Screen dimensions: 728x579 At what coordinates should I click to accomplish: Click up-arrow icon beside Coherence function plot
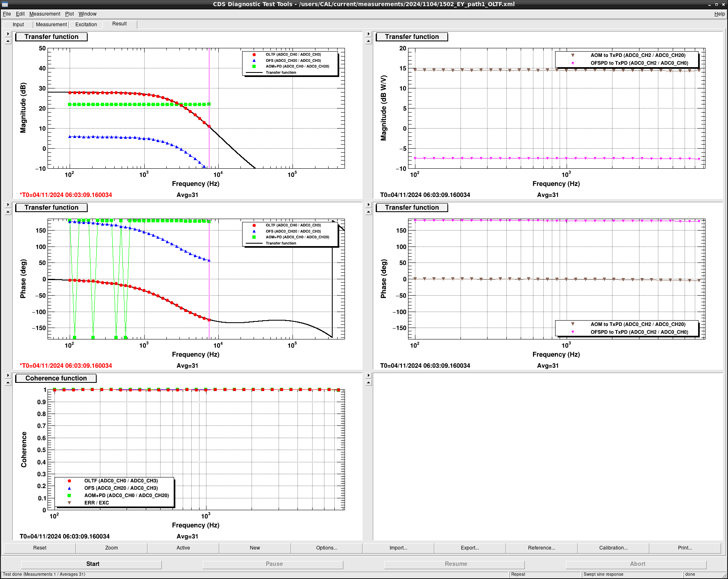click(x=8, y=383)
